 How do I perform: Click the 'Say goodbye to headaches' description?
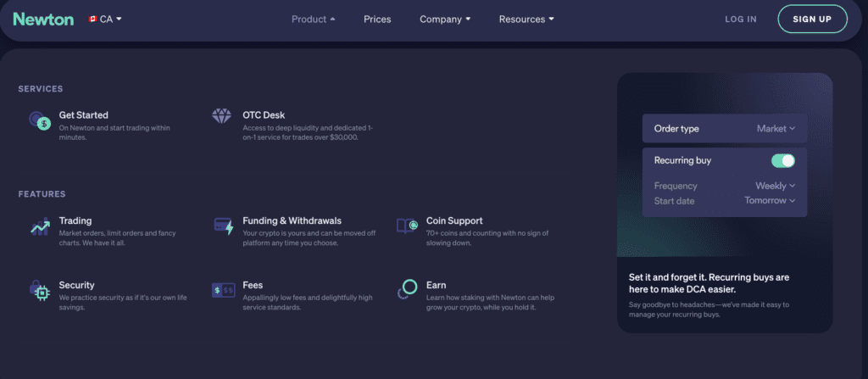click(x=709, y=309)
